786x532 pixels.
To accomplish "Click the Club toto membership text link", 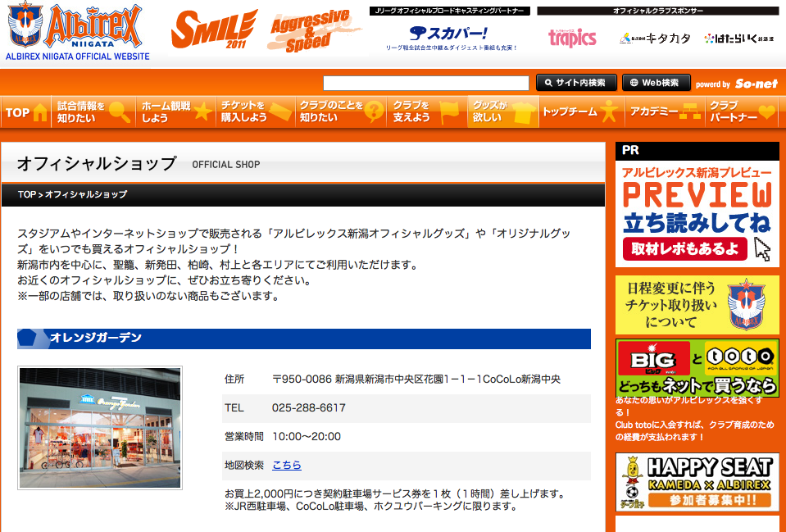I will pyautogui.click(x=695, y=419).
